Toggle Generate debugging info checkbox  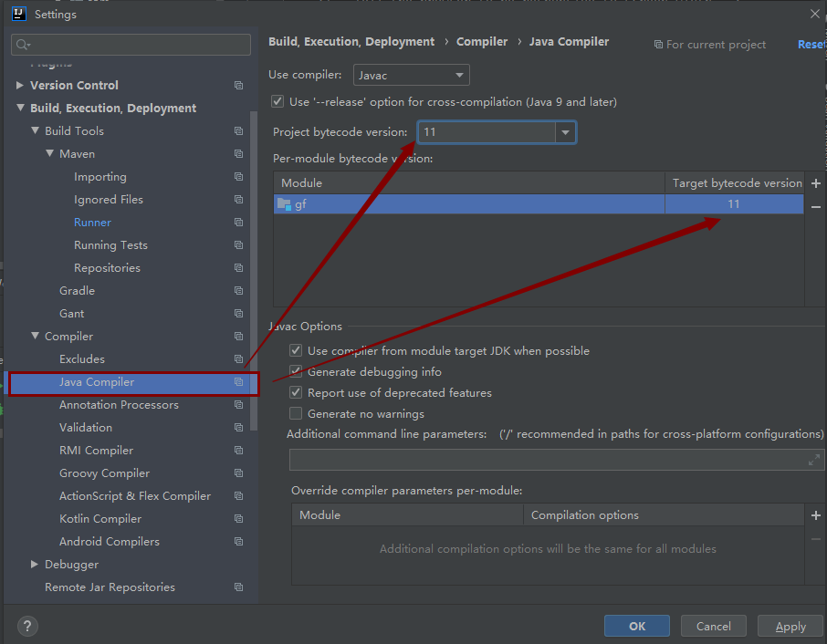pyautogui.click(x=296, y=371)
